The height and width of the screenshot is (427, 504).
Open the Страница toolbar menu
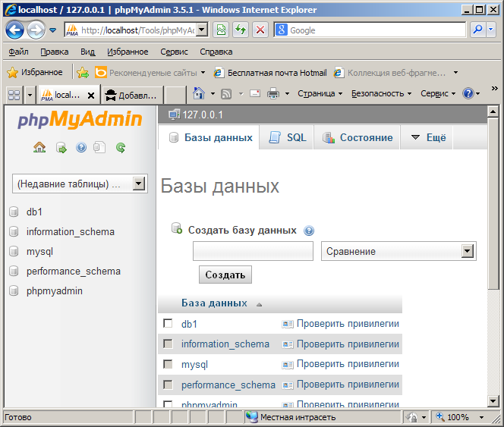(320, 93)
